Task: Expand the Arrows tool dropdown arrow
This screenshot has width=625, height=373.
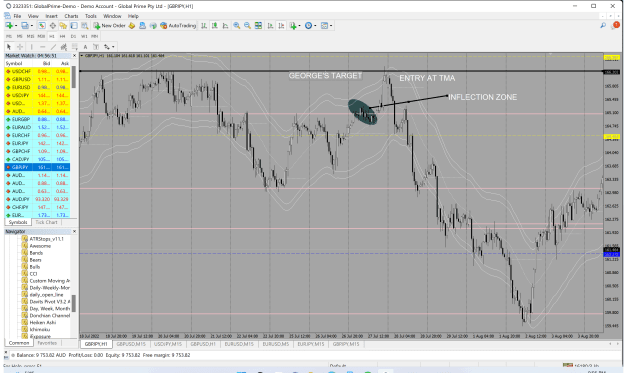Action: coord(113,47)
